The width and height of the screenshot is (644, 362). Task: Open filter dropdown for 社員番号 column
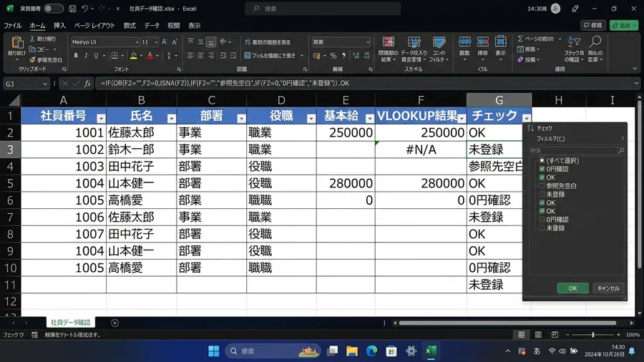(x=101, y=119)
